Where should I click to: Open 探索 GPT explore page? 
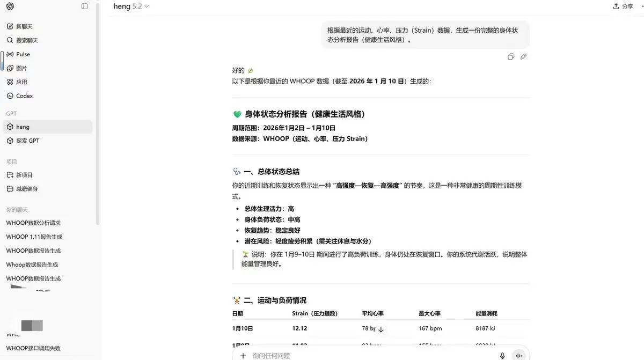tap(47, 141)
